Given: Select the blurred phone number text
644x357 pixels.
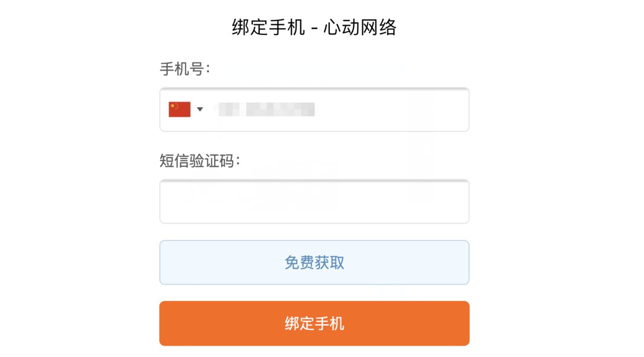Looking at the screenshot, I should (266, 109).
